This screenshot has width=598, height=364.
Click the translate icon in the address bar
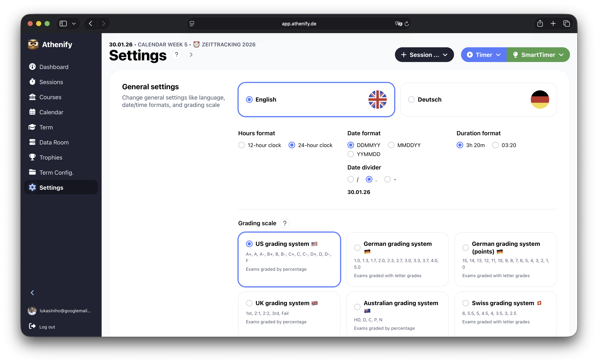pos(398,24)
